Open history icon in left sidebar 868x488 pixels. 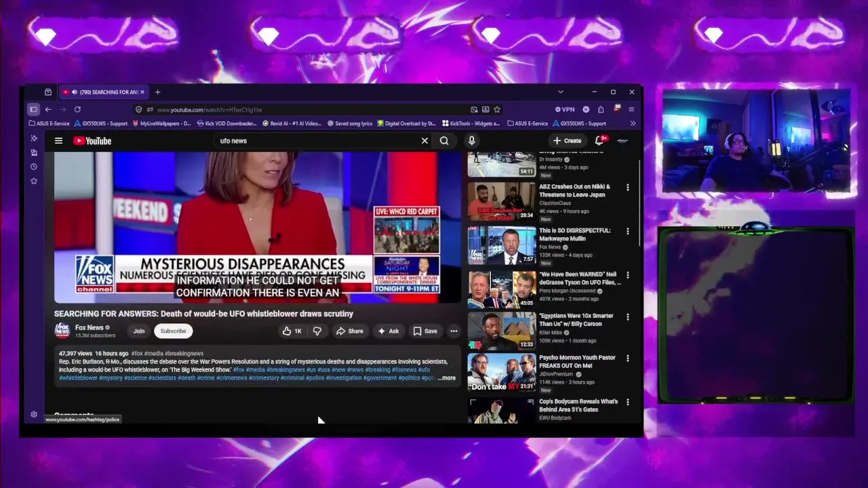tap(34, 167)
